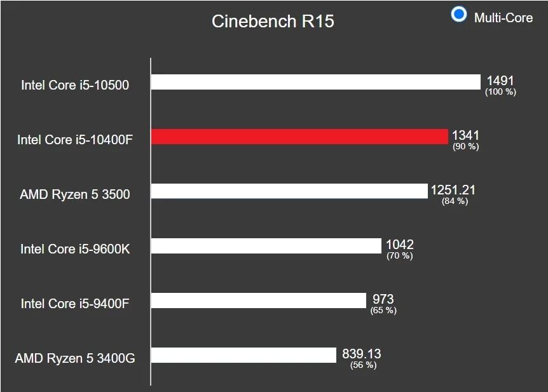Click the Intel Core i5-10500 bar
Screen dimensions: 548x392
(316, 82)
